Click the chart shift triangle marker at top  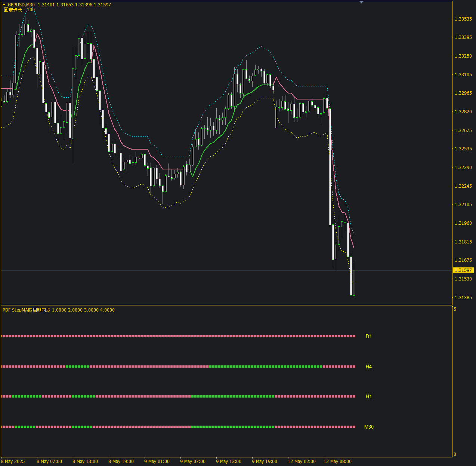[x=361, y=2]
